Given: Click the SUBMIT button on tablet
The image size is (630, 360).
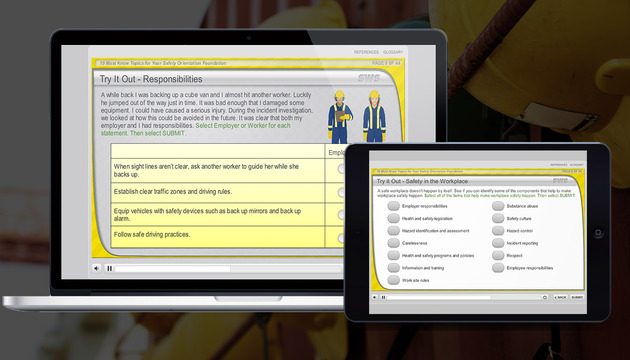Looking at the screenshot, I should tap(577, 297).
